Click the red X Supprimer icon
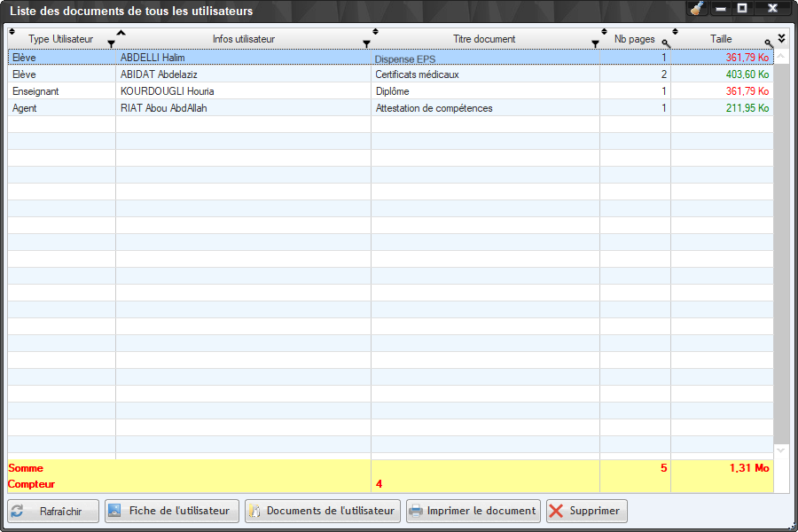Image resolution: width=798 pixels, height=532 pixels. click(556, 511)
